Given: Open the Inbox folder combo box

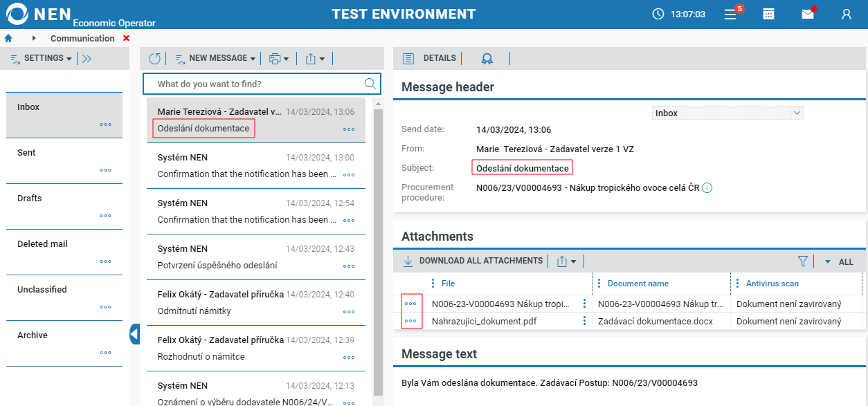Looking at the screenshot, I should (x=727, y=113).
